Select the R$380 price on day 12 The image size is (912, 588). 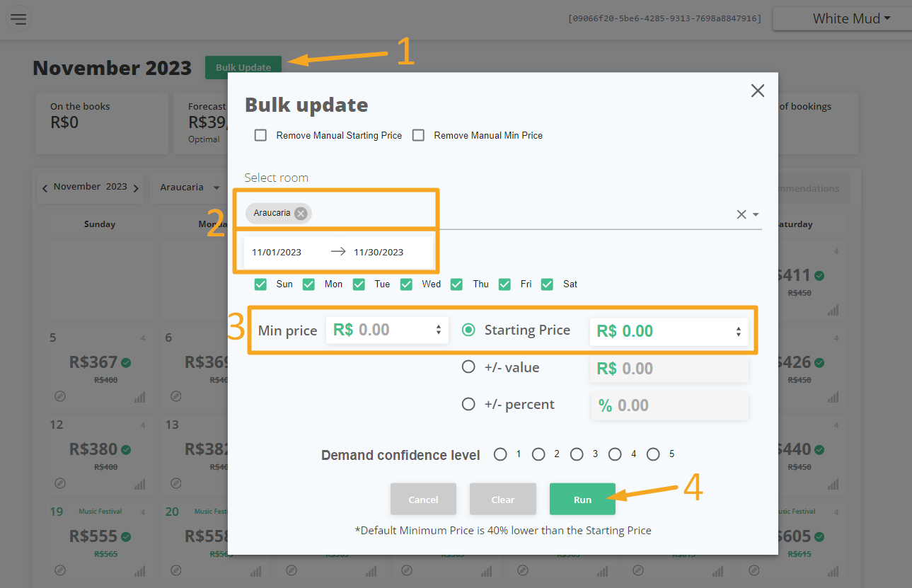tap(93, 449)
